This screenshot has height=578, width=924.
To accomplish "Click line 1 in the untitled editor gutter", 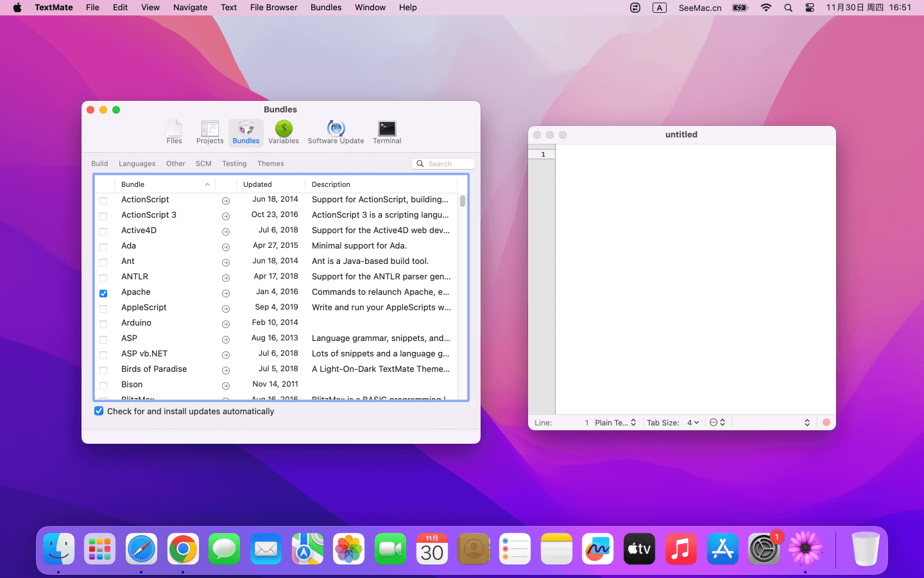I will click(x=543, y=154).
